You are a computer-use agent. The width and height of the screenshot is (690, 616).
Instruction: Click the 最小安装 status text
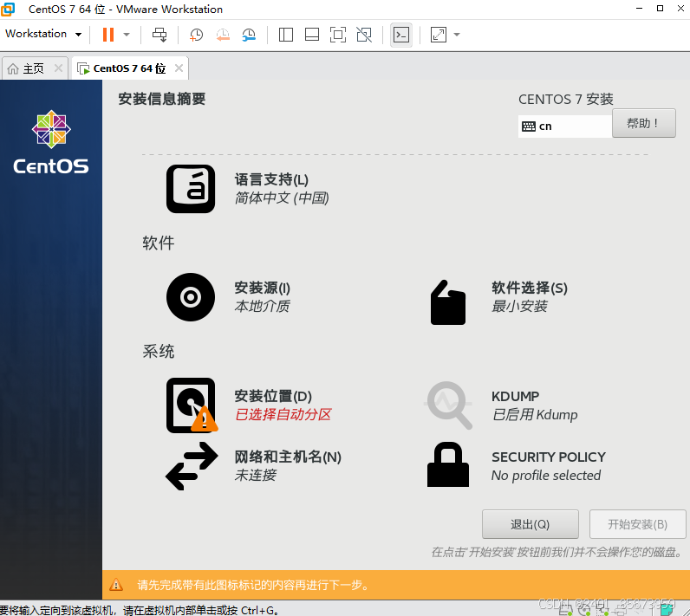coord(519,307)
